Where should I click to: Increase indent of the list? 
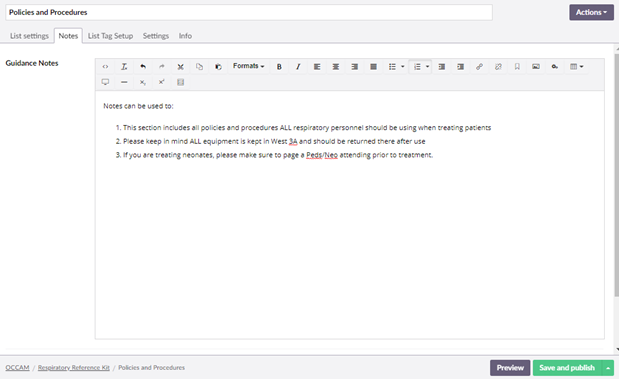point(460,67)
